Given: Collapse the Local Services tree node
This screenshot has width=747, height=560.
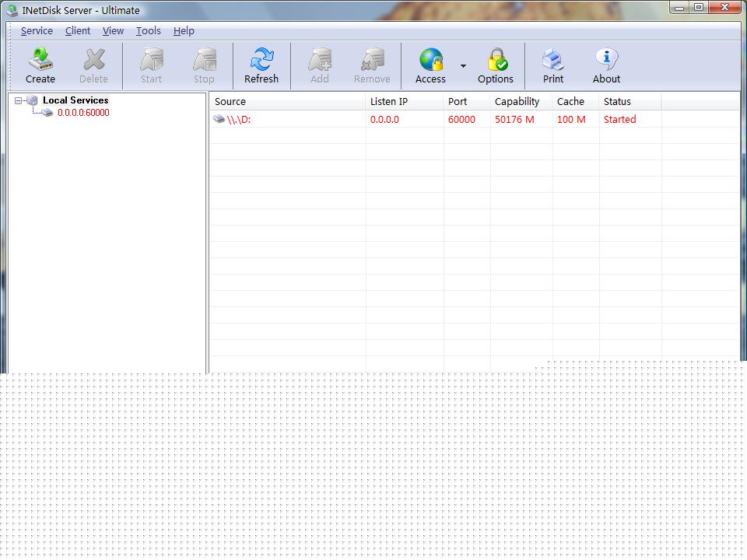Looking at the screenshot, I should (18, 100).
